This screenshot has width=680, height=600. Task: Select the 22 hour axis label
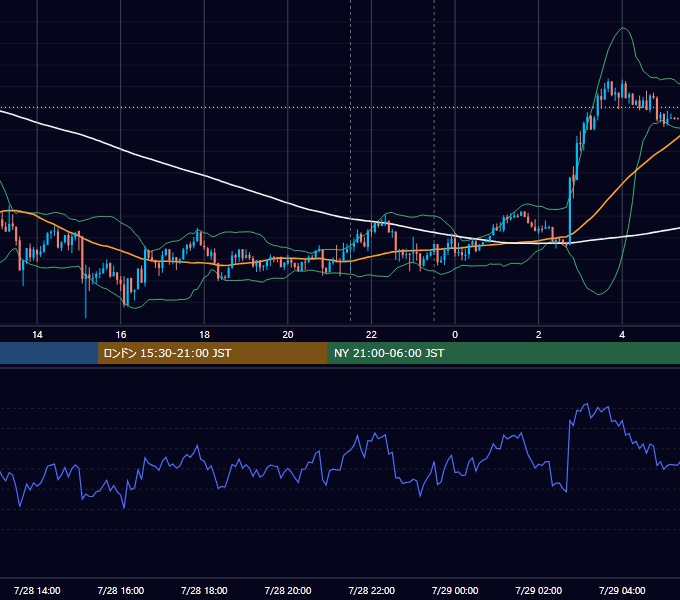coord(371,335)
